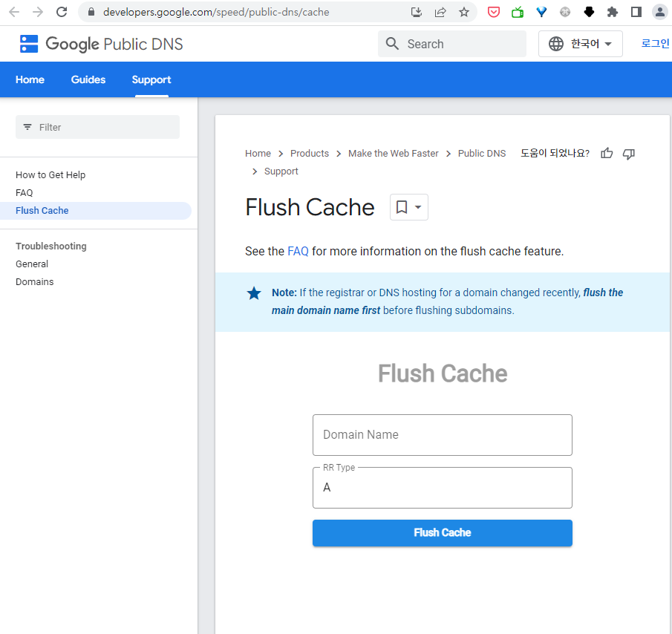Image resolution: width=672 pixels, height=634 pixels.
Task: Toggle the browser side panel icon
Action: [636, 12]
